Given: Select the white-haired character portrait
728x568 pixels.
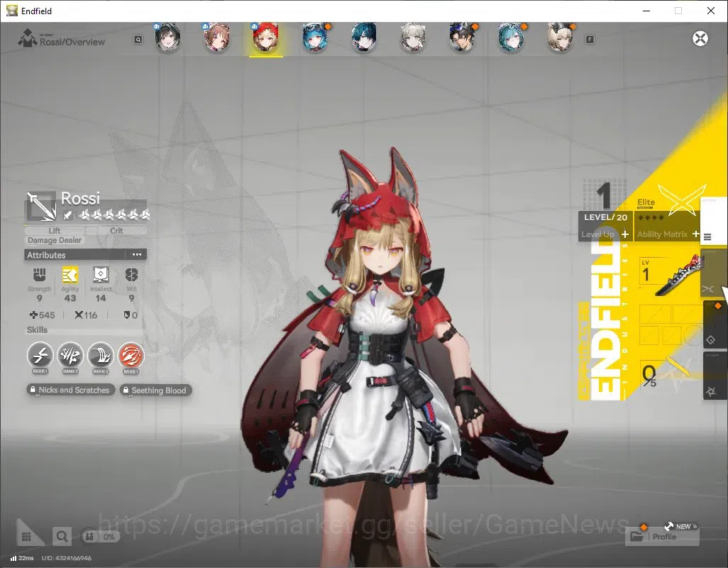Looking at the screenshot, I should click(x=413, y=38).
